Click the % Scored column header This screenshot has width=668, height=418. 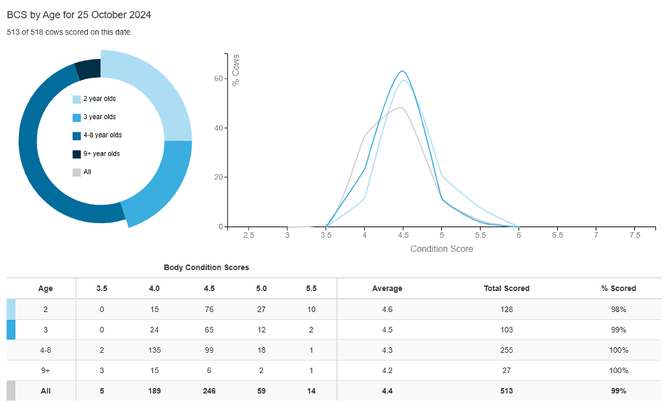point(618,288)
